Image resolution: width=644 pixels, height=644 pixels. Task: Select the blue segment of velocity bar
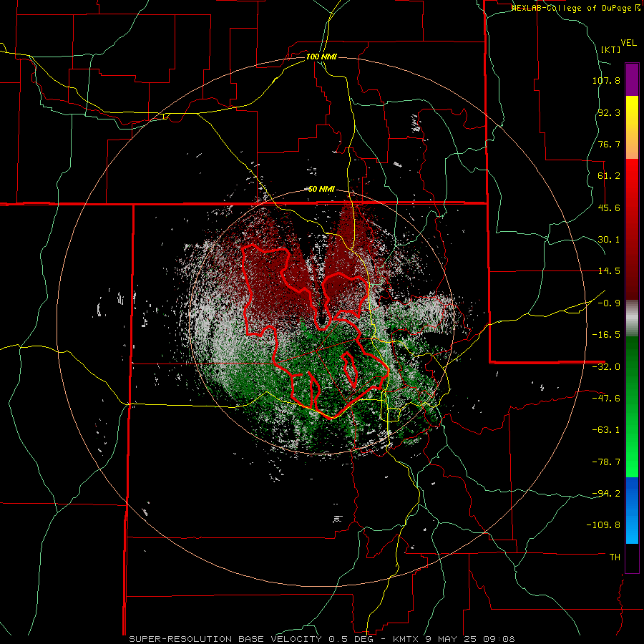632,510
